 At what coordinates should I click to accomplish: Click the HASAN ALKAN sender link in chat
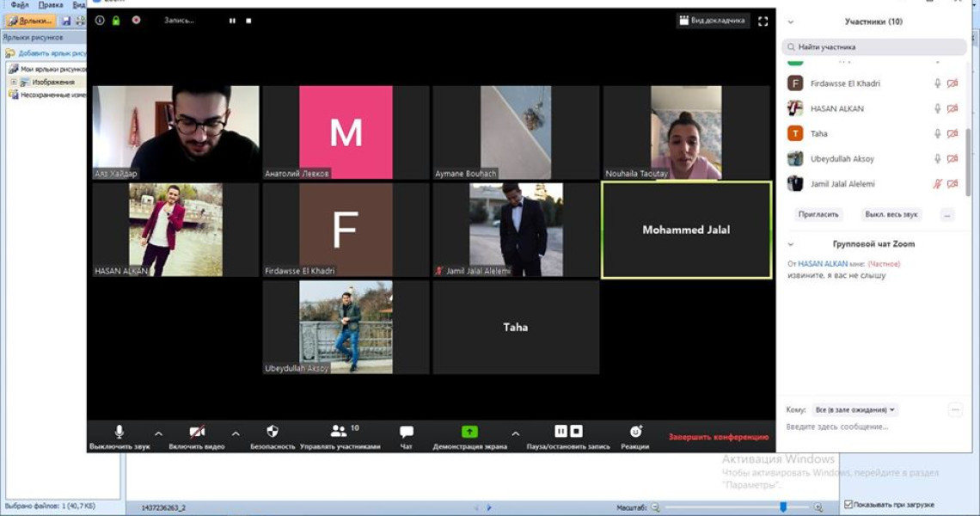[x=823, y=264]
